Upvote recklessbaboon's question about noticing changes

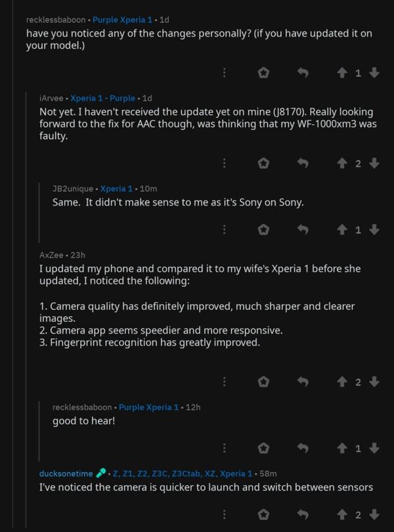pyautogui.click(x=341, y=73)
